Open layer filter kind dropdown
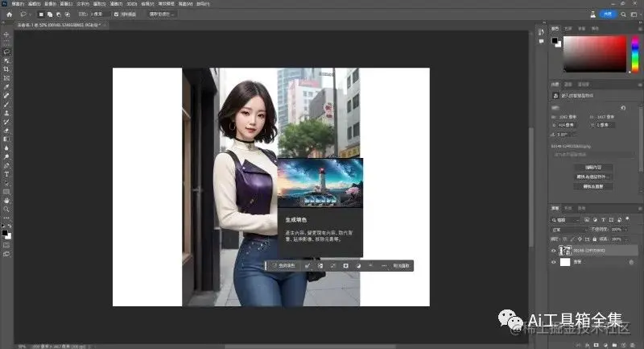Image resolution: width=644 pixels, height=349 pixels. click(x=566, y=220)
